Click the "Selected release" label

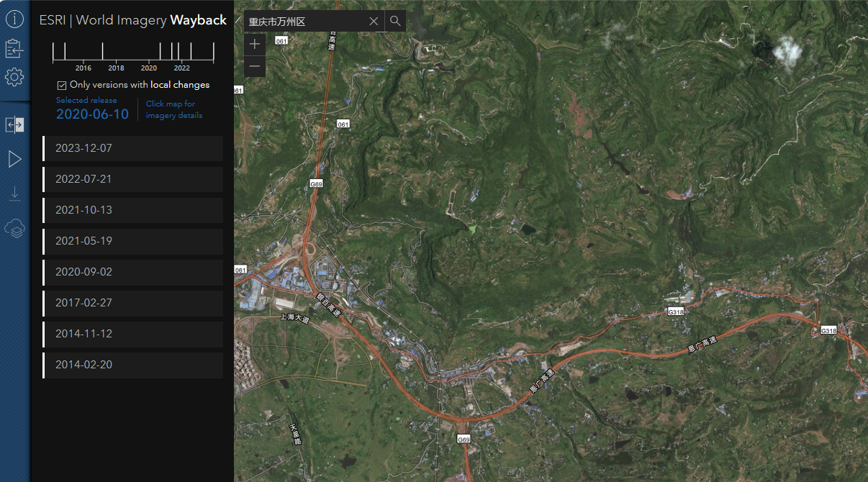pos(86,100)
